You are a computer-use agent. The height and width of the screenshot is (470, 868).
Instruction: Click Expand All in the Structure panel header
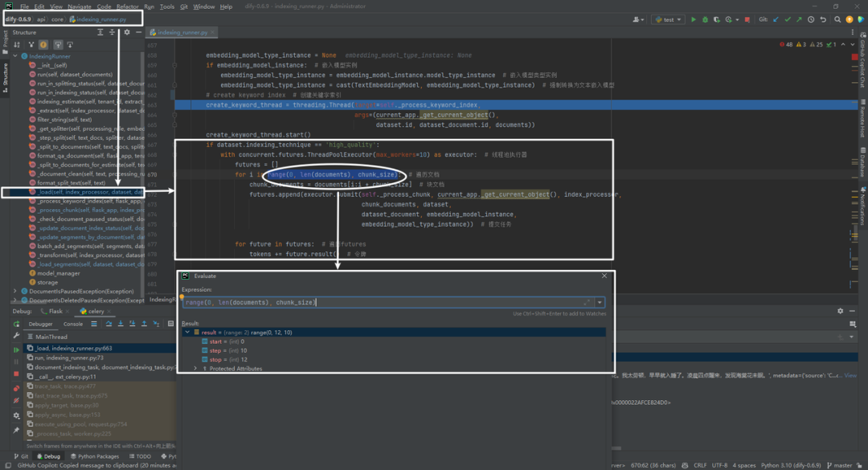pyautogui.click(x=100, y=32)
